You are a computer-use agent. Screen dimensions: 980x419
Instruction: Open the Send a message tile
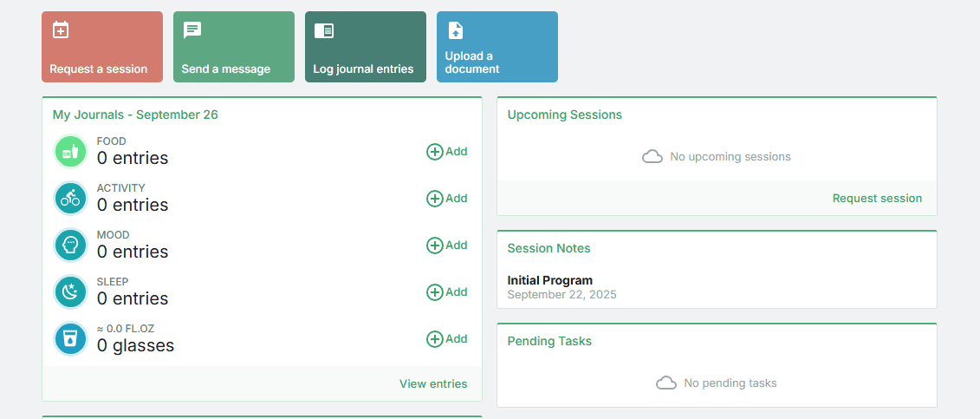pyautogui.click(x=234, y=47)
